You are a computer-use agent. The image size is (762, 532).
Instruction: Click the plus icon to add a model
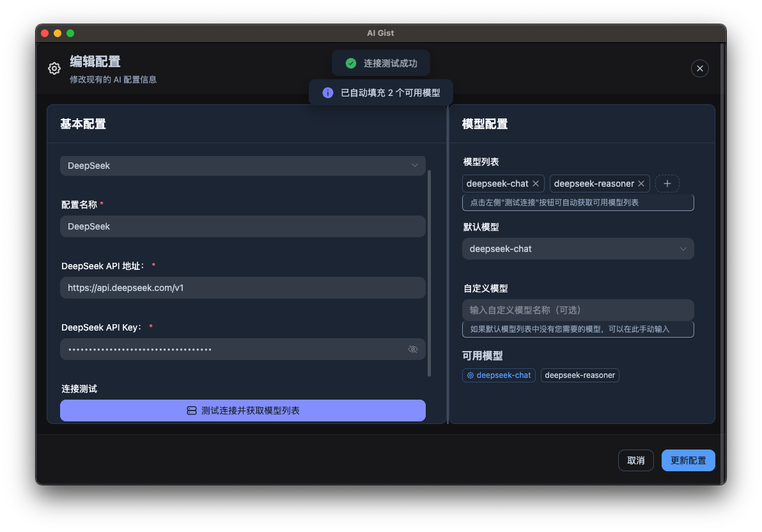[x=667, y=184]
